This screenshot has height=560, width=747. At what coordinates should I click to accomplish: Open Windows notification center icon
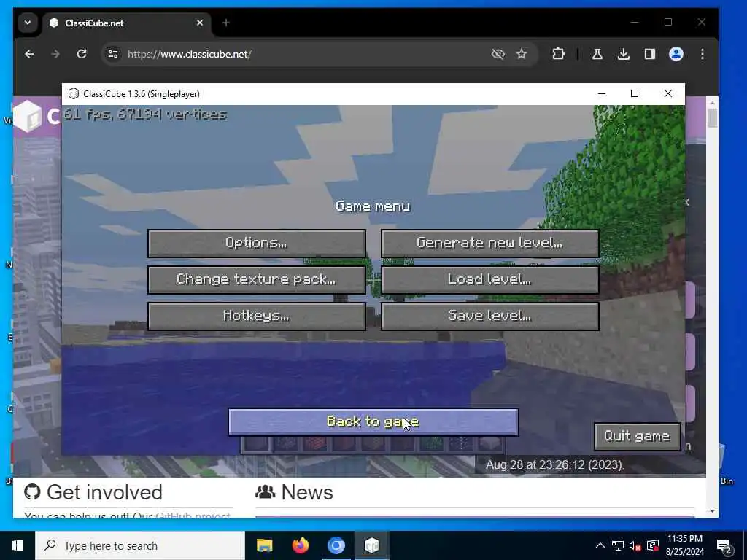tap(724, 546)
